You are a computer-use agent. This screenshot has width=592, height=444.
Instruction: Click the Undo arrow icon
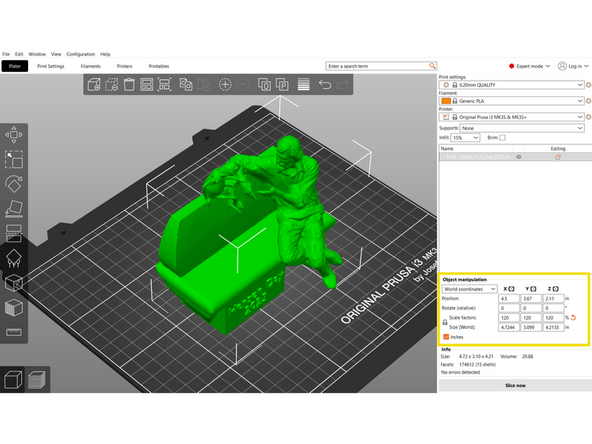pyautogui.click(x=325, y=84)
